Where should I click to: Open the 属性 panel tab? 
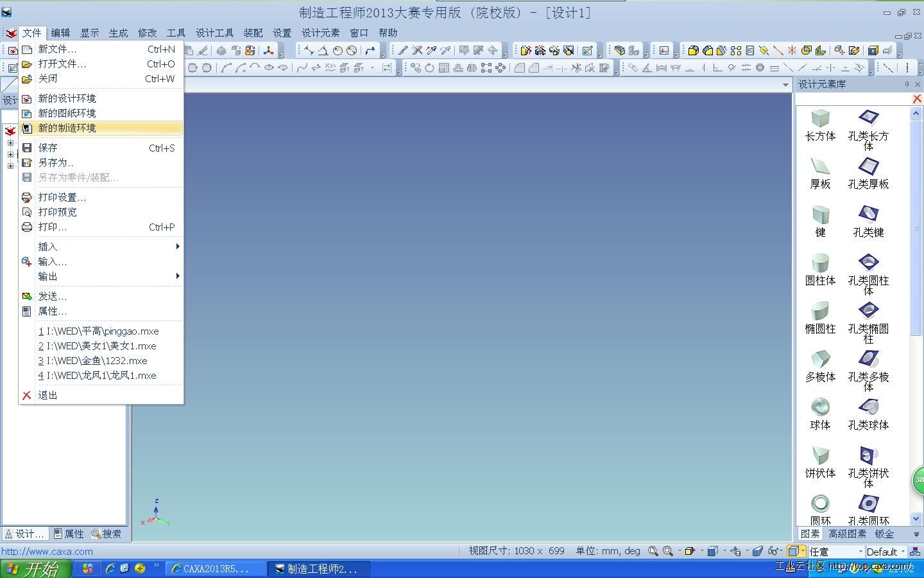point(69,534)
